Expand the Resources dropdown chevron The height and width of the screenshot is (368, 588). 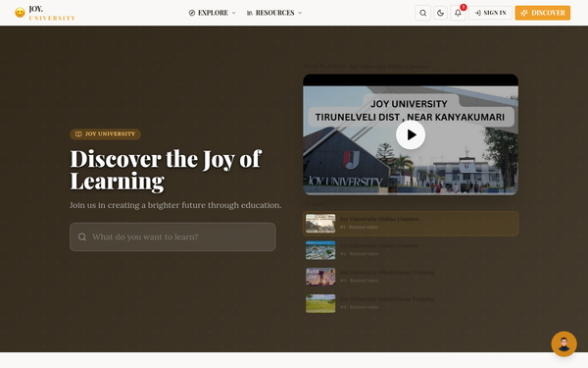click(300, 13)
